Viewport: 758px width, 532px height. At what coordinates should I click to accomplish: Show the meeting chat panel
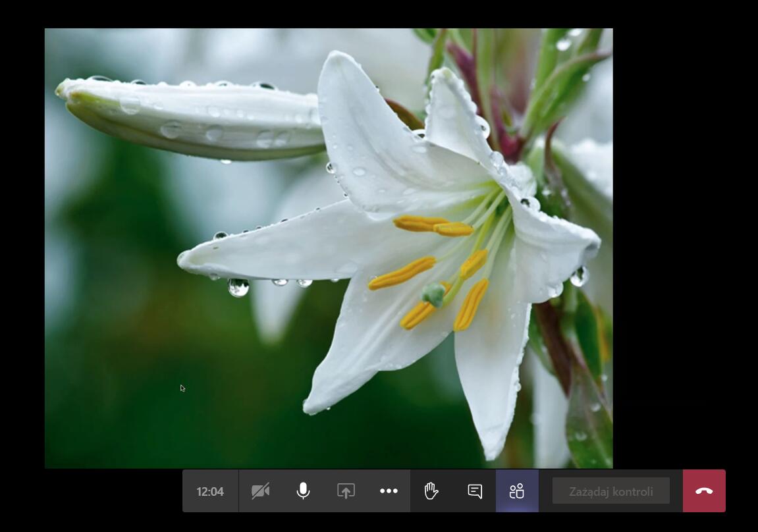click(475, 491)
